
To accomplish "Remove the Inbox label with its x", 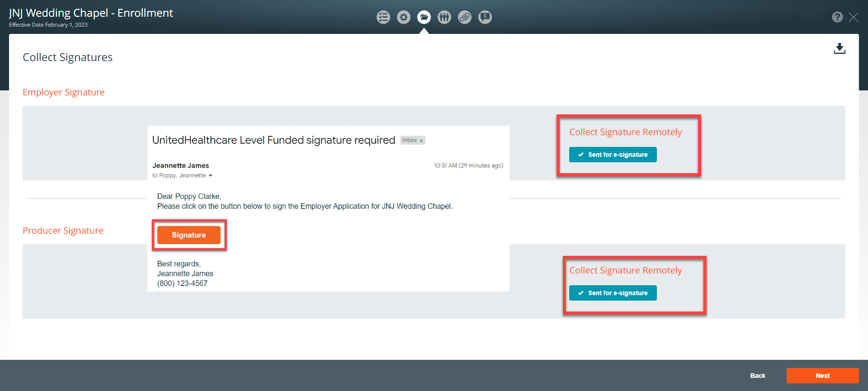I will coord(421,141).
